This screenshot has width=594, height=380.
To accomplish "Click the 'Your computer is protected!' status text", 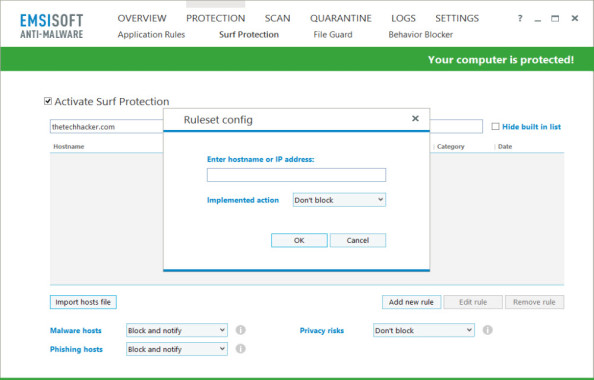I will pos(501,59).
